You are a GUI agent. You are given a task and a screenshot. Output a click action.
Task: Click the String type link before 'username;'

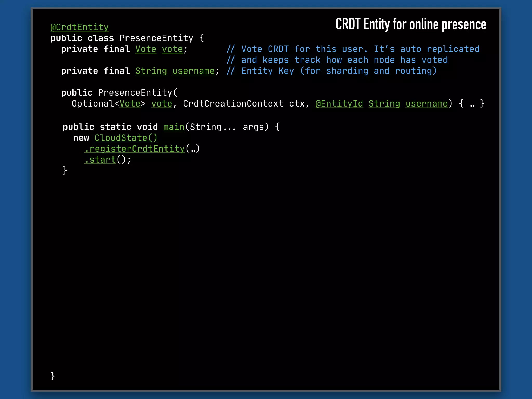click(151, 71)
